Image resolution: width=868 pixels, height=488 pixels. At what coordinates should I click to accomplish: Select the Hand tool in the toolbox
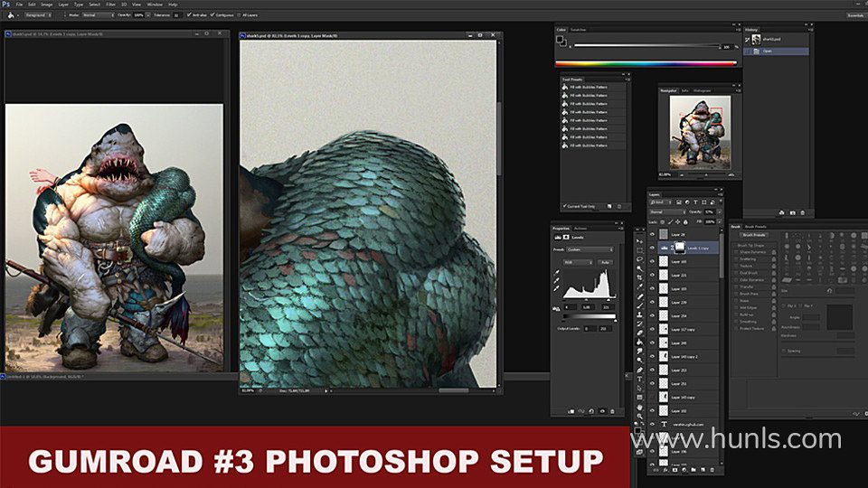pyautogui.click(x=640, y=408)
